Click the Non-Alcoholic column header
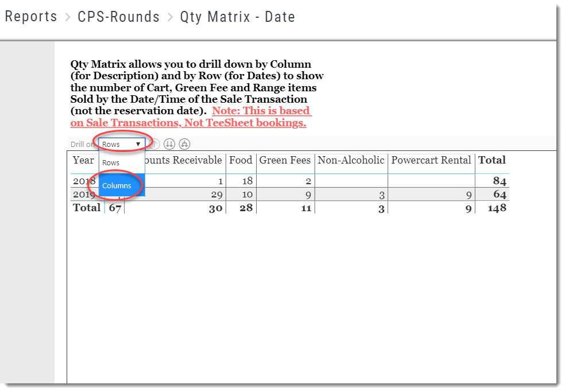 click(x=351, y=160)
